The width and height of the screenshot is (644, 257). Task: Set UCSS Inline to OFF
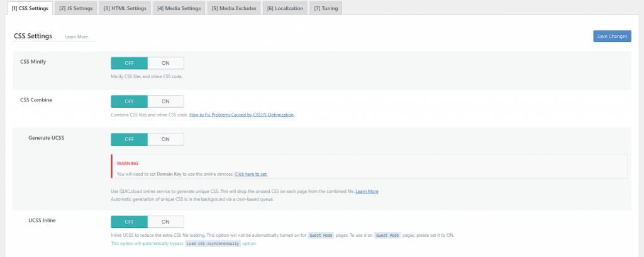coord(129,222)
